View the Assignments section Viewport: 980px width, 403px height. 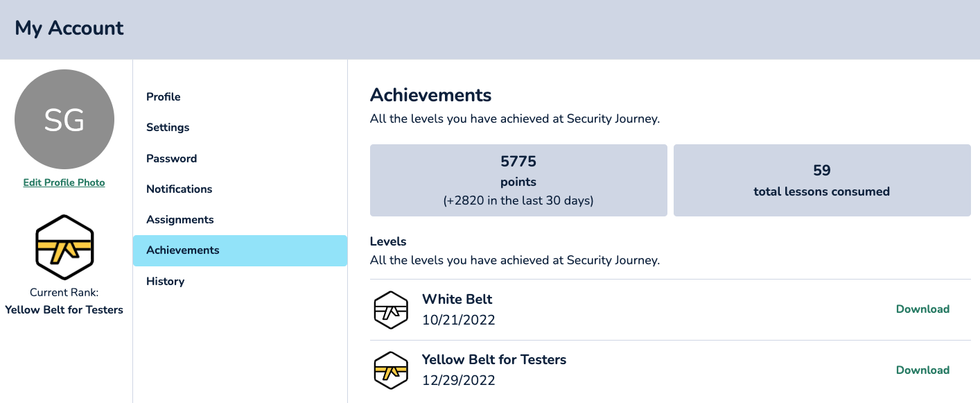coord(180,219)
